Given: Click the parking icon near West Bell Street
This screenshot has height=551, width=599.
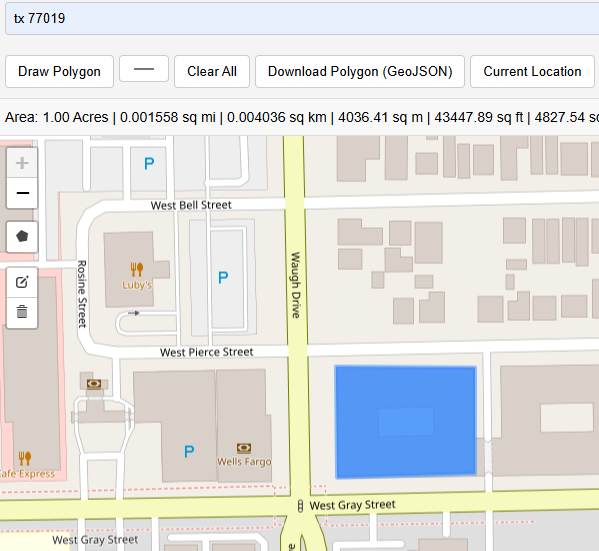Looking at the screenshot, I should pos(149,164).
